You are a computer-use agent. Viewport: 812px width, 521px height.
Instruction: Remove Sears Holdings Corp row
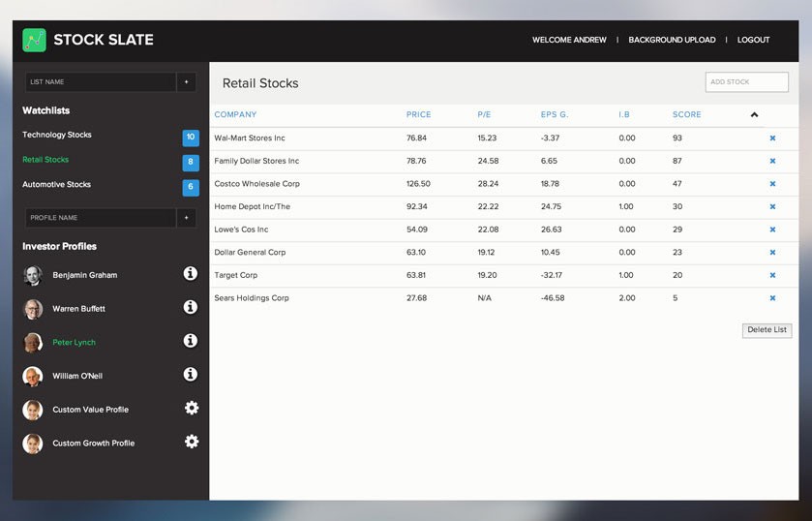pyautogui.click(x=772, y=298)
